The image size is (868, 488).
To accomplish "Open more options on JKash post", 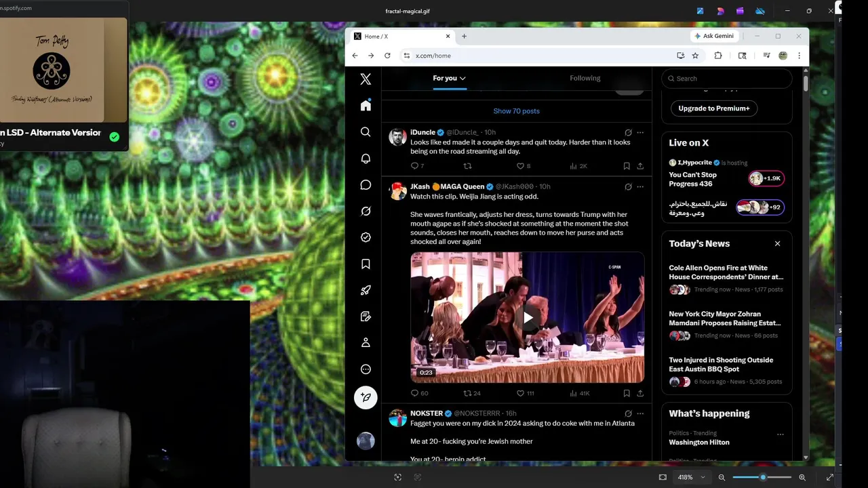I will 640,187.
